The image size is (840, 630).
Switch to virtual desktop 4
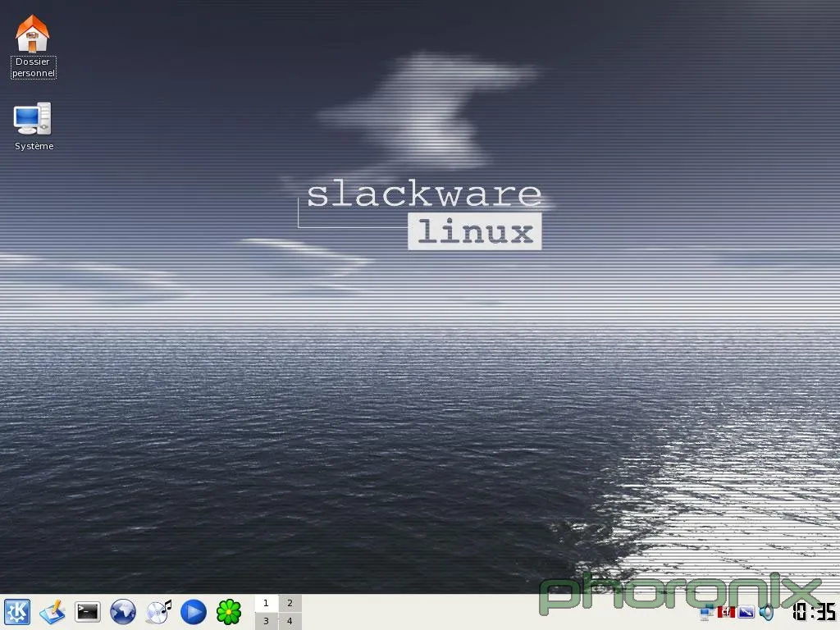click(x=290, y=621)
